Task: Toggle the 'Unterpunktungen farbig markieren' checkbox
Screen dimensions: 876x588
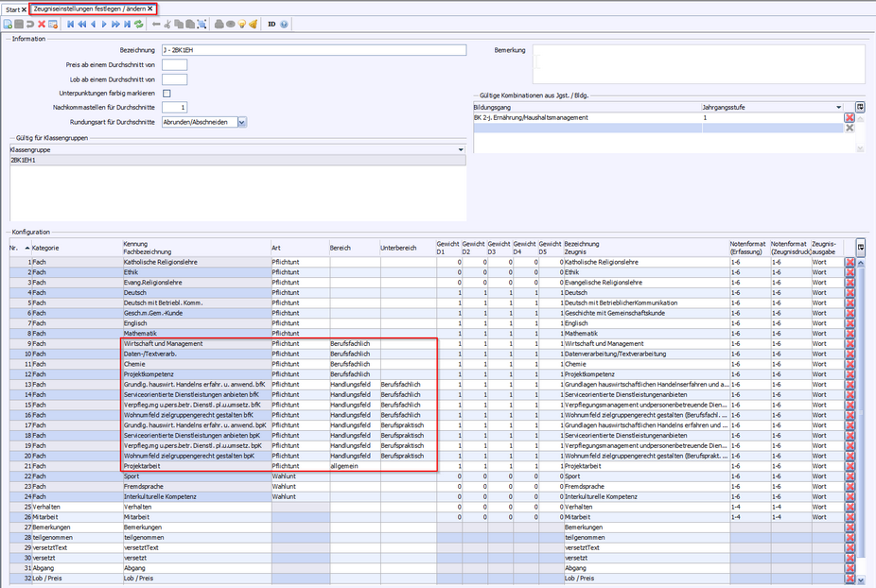Action: click(x=166, y=94)
